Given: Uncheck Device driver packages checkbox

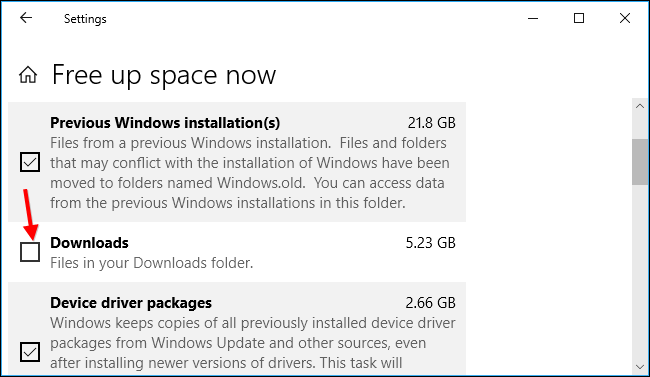Looking at the screenshot, I should pyautogui.click(x=30, y=352).
